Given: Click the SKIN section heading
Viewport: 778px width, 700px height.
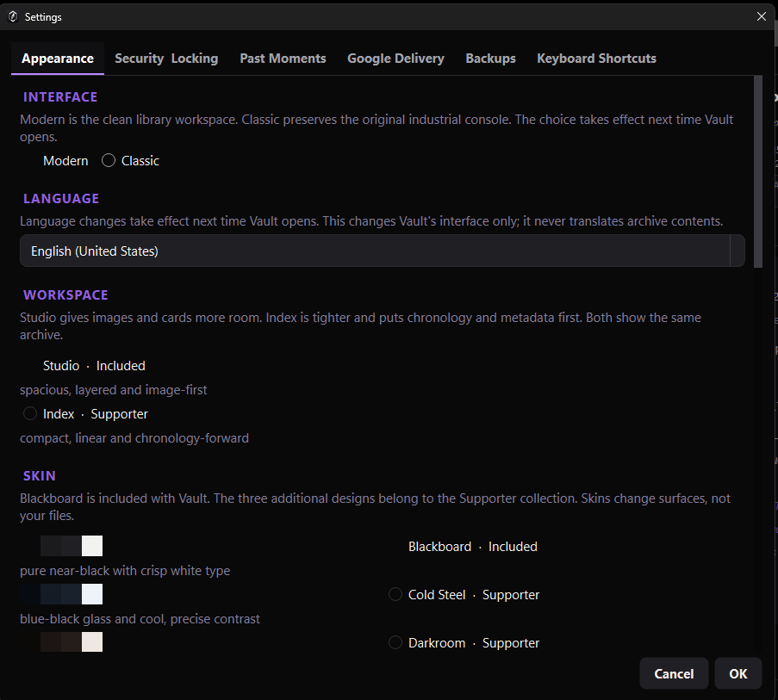Looking at the screenshot, I should click(39, 476).
